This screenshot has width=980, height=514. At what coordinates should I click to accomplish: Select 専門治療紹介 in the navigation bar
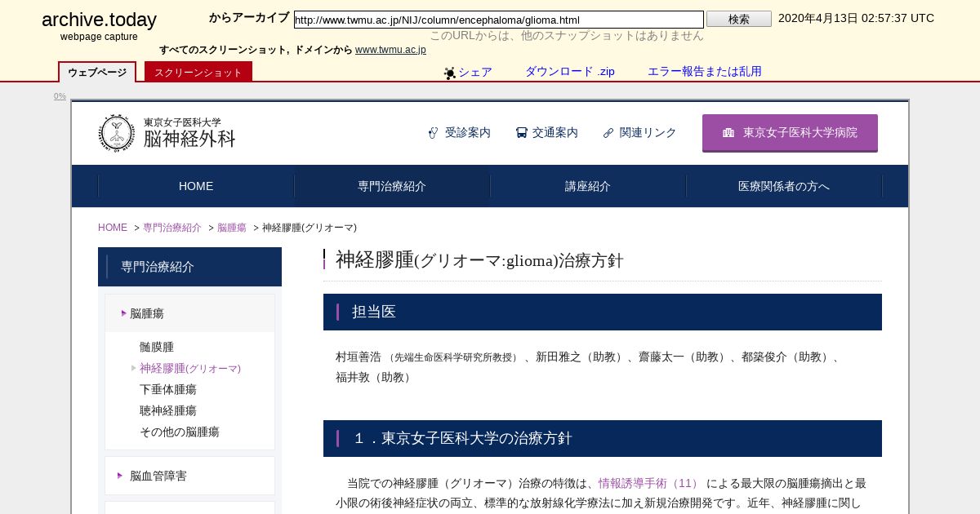[392, 186]
